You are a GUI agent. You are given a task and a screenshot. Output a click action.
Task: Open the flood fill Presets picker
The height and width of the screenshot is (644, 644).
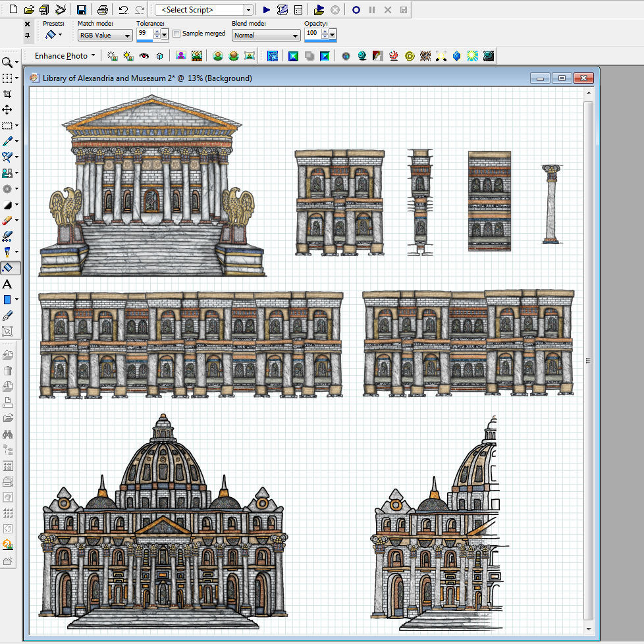coord(54,34)
